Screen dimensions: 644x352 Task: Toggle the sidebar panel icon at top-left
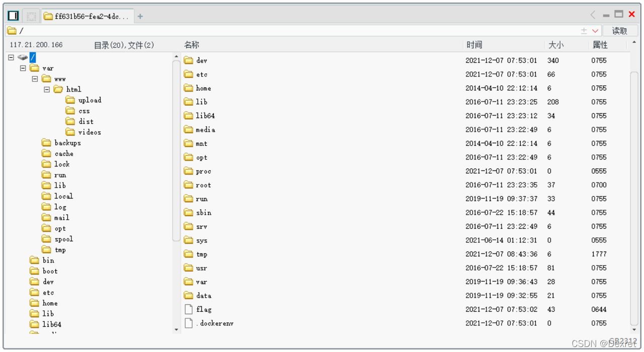click(x=13, y=16)
